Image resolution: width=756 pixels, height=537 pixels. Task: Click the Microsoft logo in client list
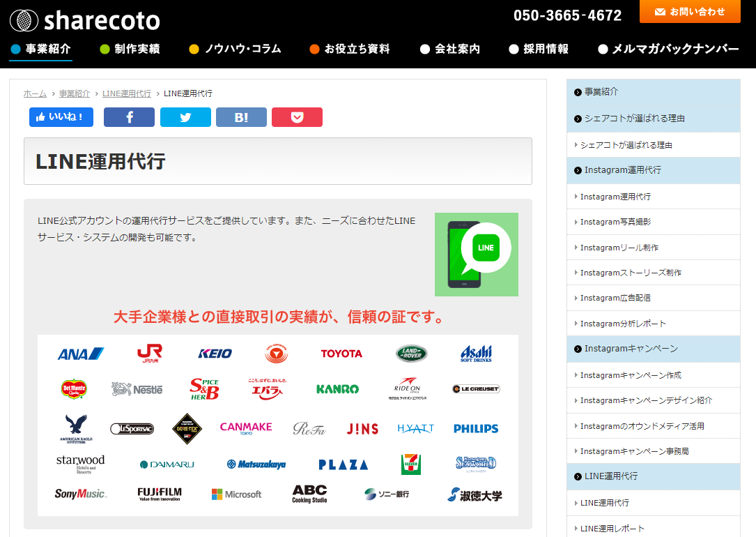click(236, 494)
